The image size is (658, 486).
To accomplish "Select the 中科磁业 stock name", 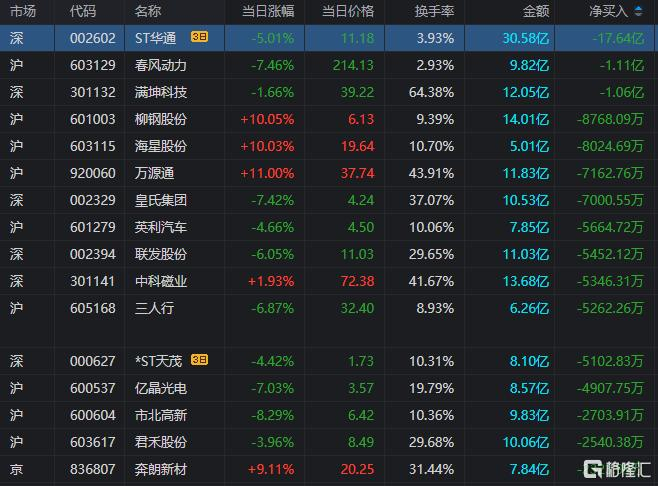I will coord(161,281).
